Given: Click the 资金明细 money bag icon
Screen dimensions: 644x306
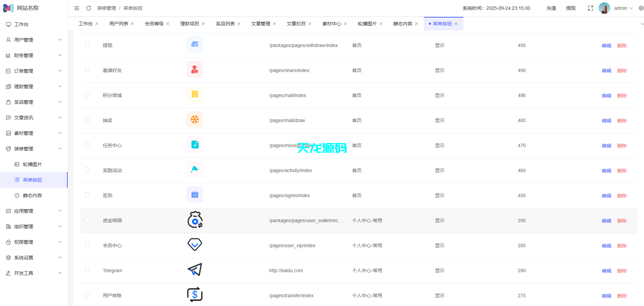Looking at the screenshot, I should point(194,220).
